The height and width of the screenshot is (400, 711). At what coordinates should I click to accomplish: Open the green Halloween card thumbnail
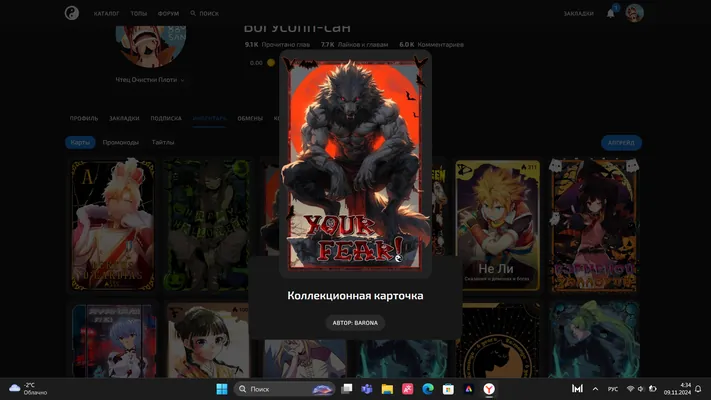(x=207, y=225)
